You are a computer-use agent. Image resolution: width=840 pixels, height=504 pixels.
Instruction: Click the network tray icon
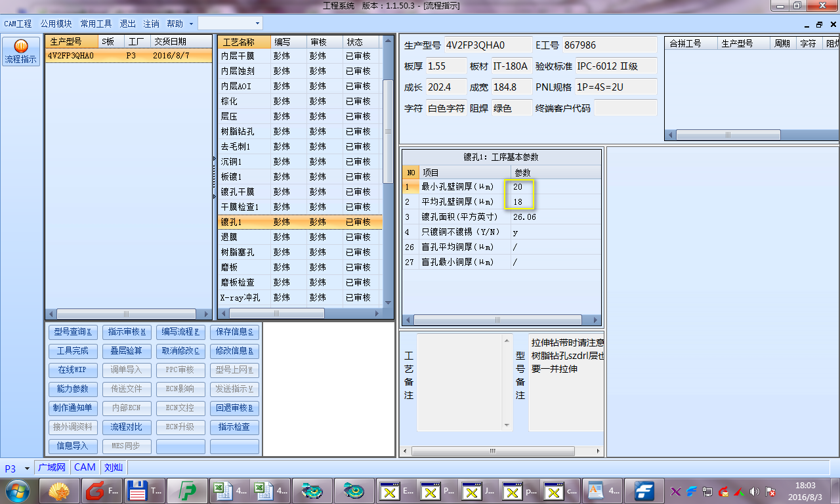pyautogui.click(x=707, y=491)
